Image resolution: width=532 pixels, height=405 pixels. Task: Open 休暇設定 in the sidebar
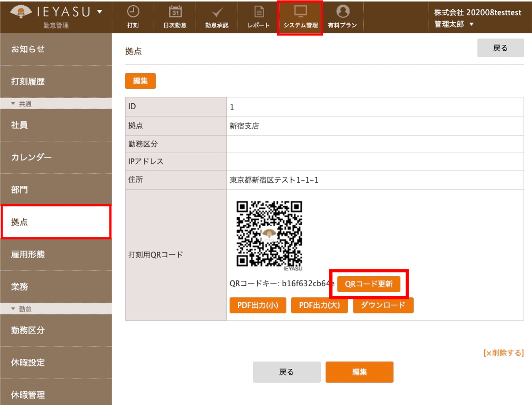pos(56,362)
